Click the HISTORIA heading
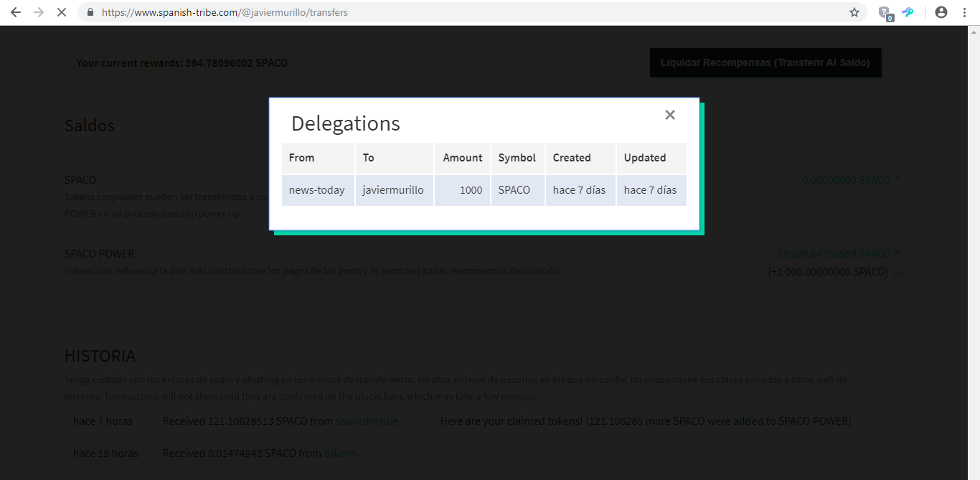 click(x=100, y=356)
